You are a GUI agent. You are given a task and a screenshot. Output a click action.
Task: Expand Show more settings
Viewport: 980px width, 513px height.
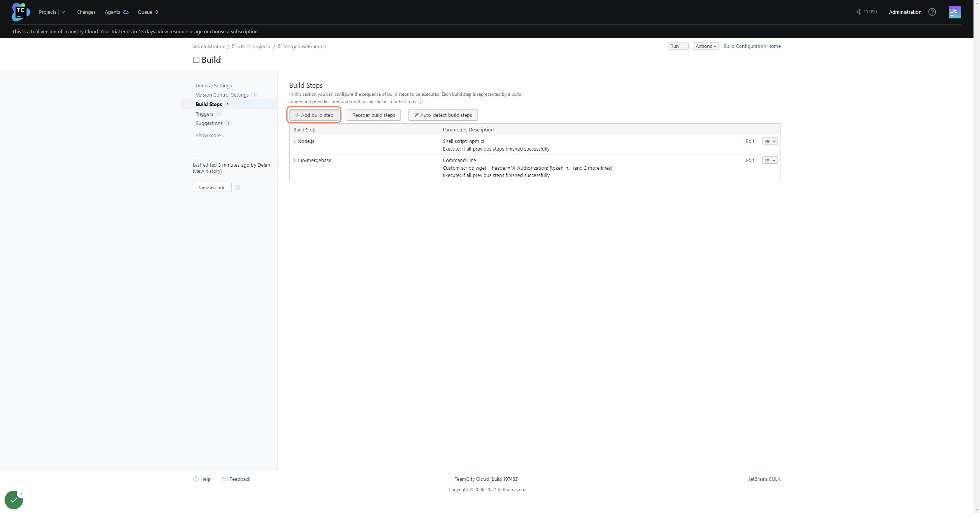click(210, 135)
